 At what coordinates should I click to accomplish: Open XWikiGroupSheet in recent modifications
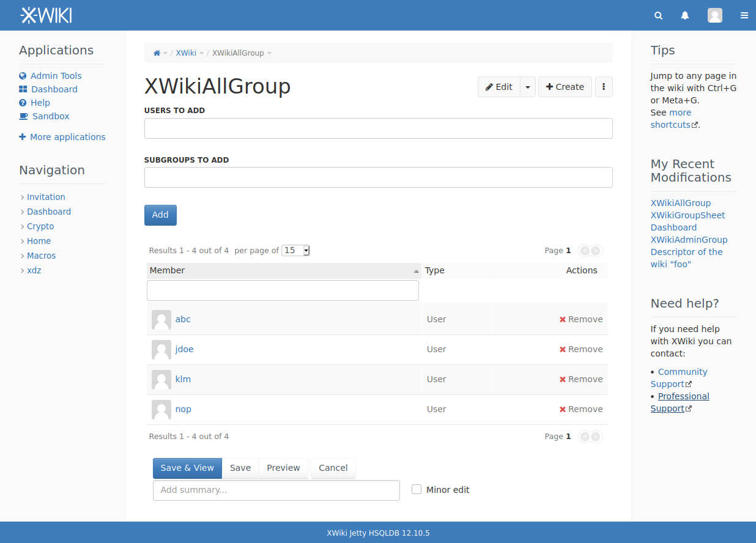[688, 215]
